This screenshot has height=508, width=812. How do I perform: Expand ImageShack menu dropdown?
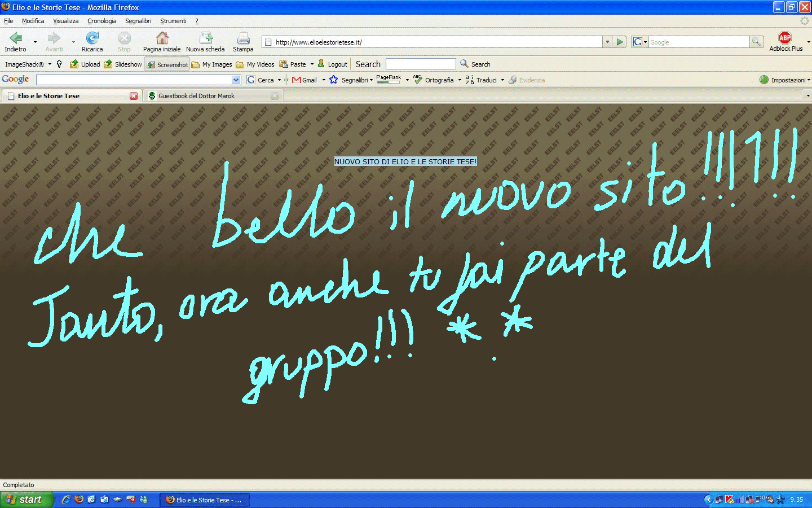click(50, 64)
